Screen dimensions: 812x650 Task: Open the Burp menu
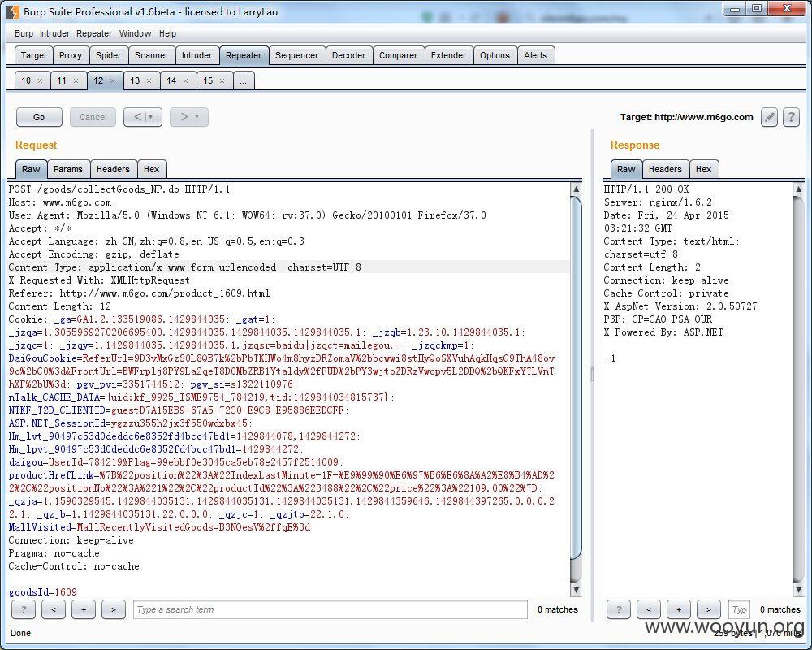pos(24,33)
